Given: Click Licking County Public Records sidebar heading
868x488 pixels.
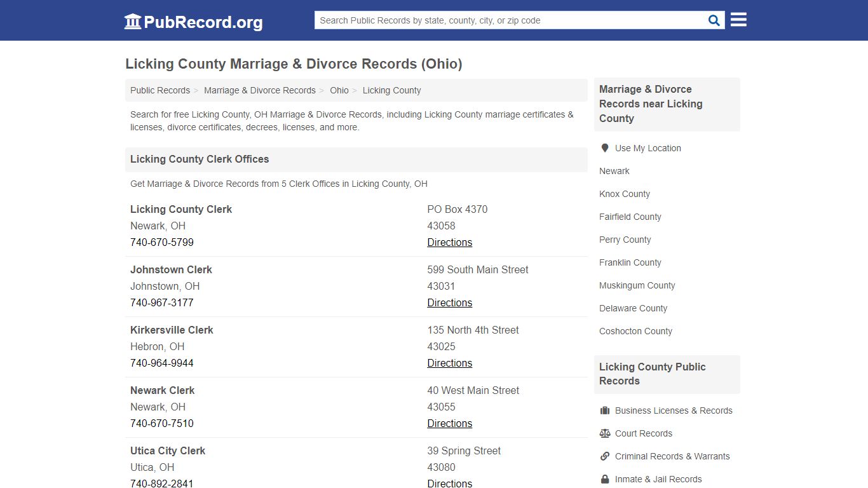Looking at the screenshot, I should (x=653, y=374).
